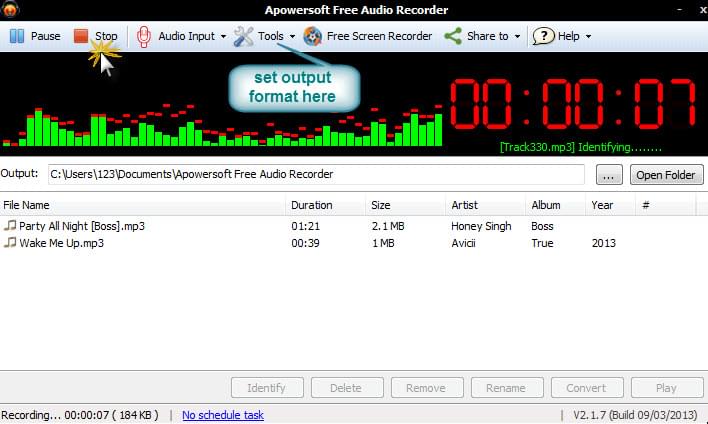Open the Free Screen Recorder icon
This screenshot has height=424, width=708.
pos(313,36)
